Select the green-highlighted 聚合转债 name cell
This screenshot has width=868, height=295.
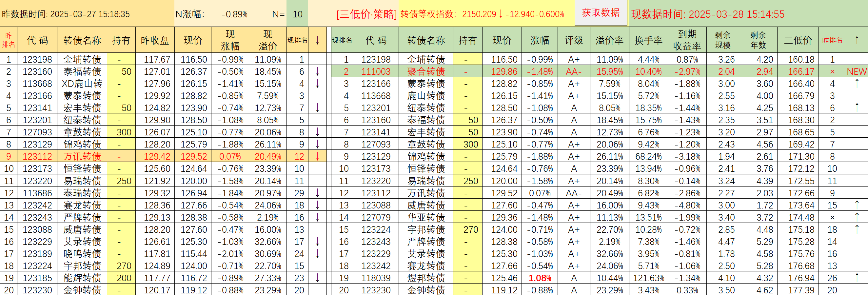pos(426,71)
